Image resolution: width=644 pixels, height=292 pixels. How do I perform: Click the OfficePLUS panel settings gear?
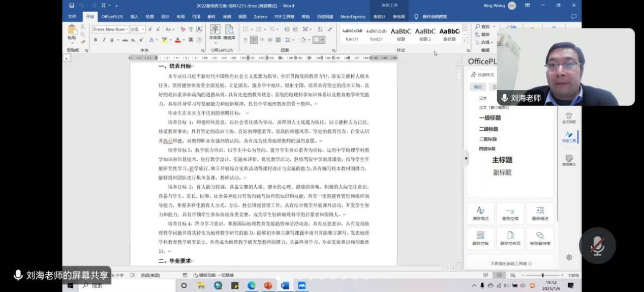click(x=569, y=257)
